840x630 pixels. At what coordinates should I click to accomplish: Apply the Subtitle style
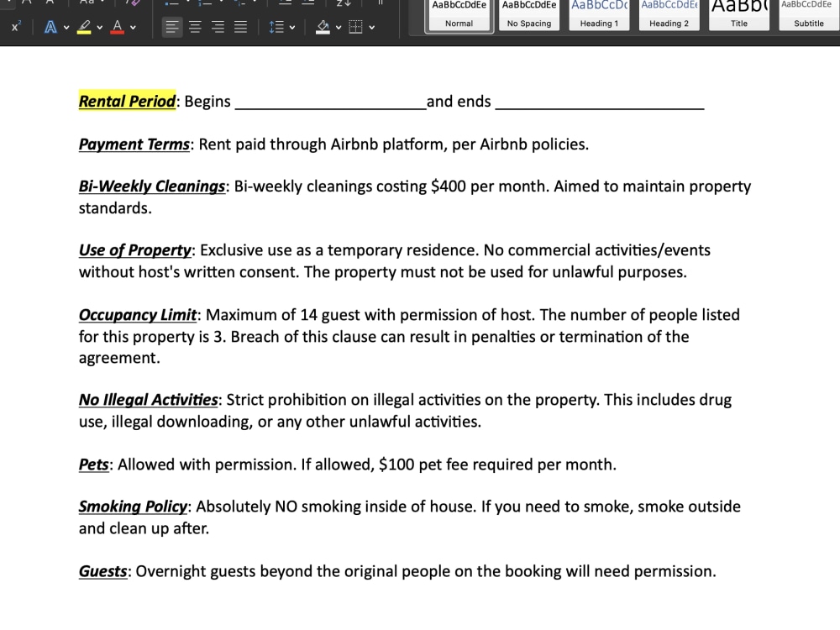(809, 15)
